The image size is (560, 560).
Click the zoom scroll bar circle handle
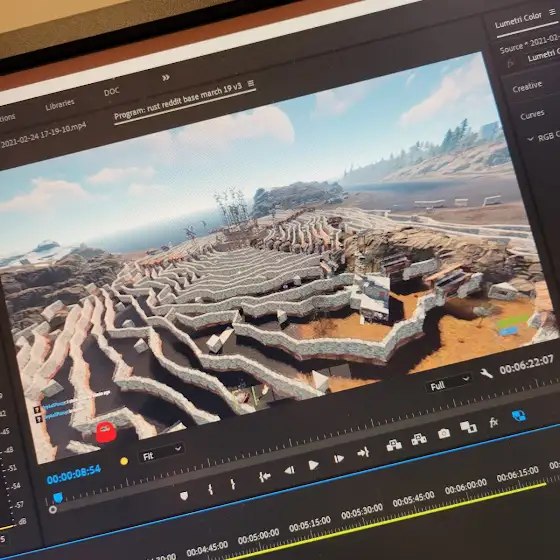pos(52,509)
